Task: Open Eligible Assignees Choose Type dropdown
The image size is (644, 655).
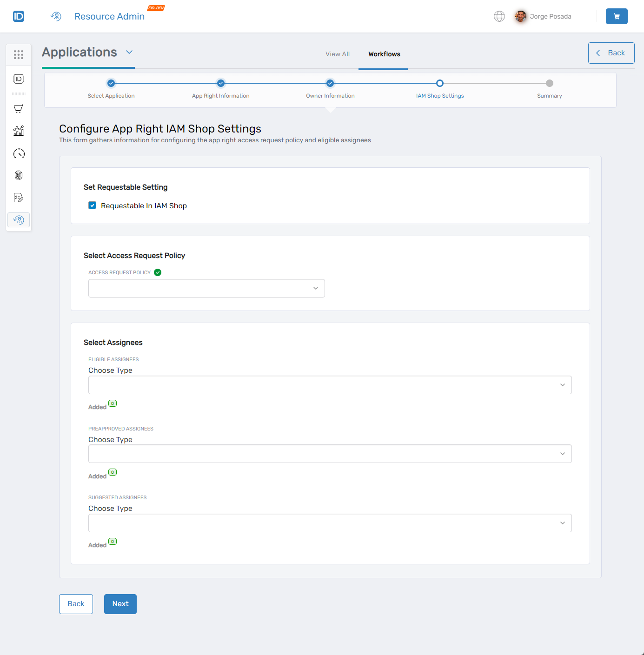Action: pos(330,385)
